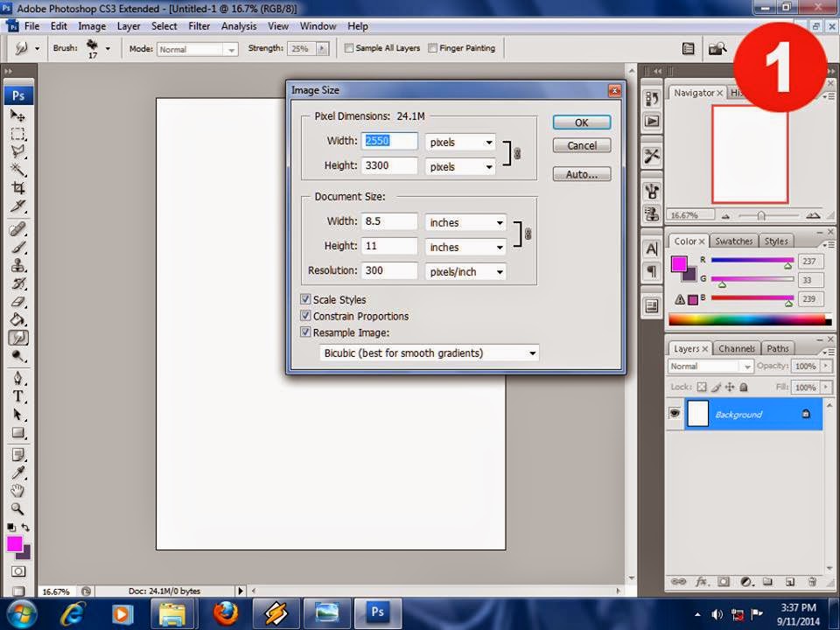Select the Eyedropper tool
The image size is (840, 630).
[17, 473]
